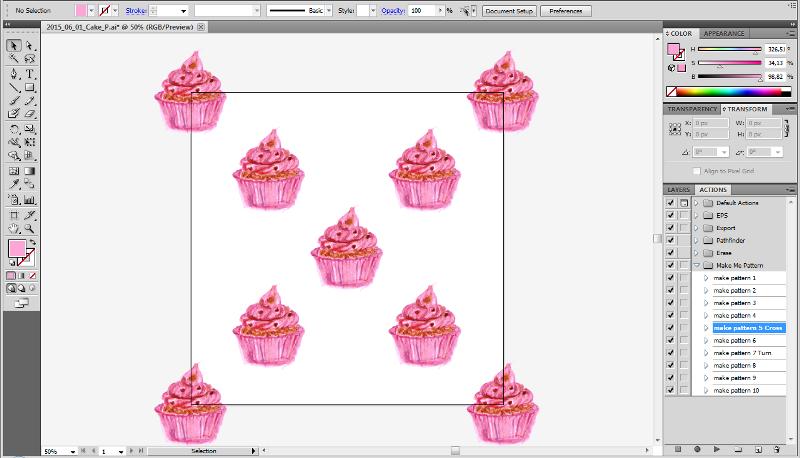Toggle checkbox for make pattern 10

tap(670, 390)
